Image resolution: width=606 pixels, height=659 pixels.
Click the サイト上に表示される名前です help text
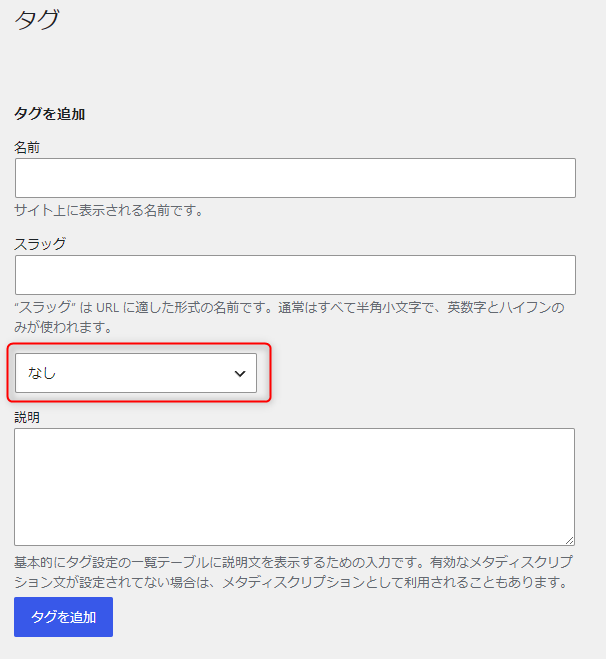[109, 211]
